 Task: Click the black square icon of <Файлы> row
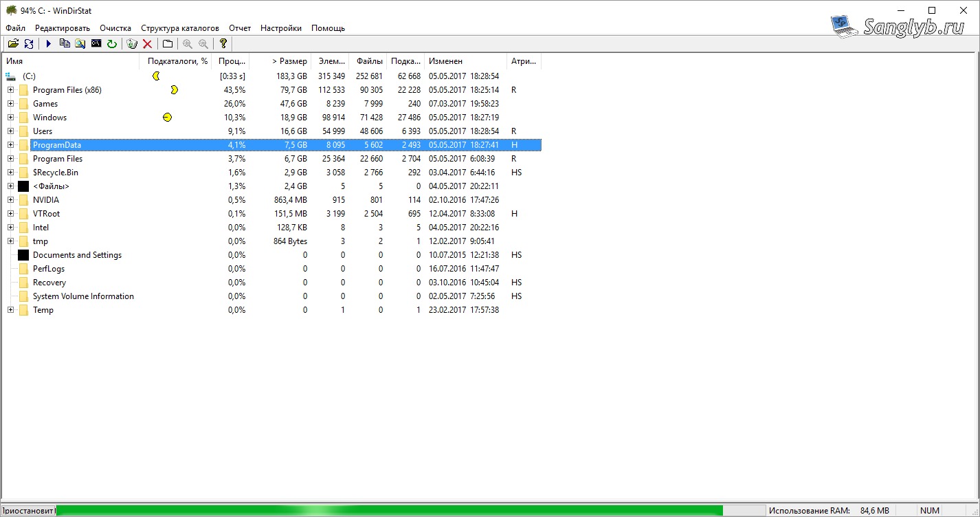(23, 186)
